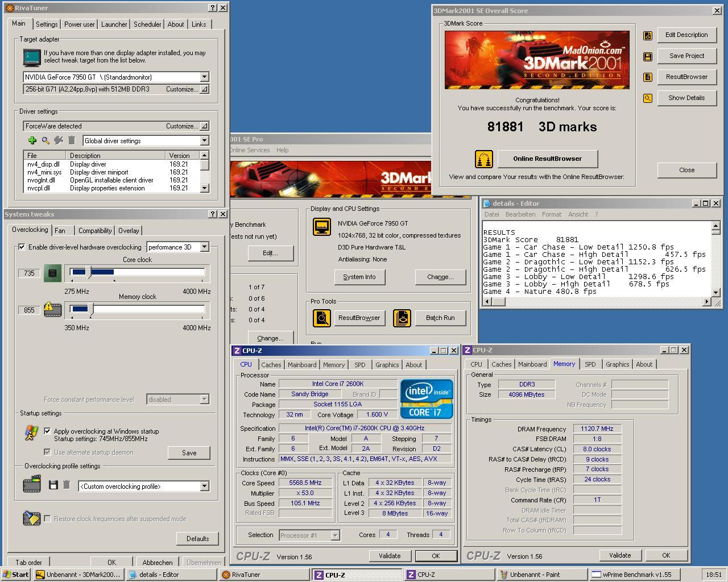The image size is (728, 582).
Task: Click the icon left of ResultBrowser in score window
Action: 647,77
